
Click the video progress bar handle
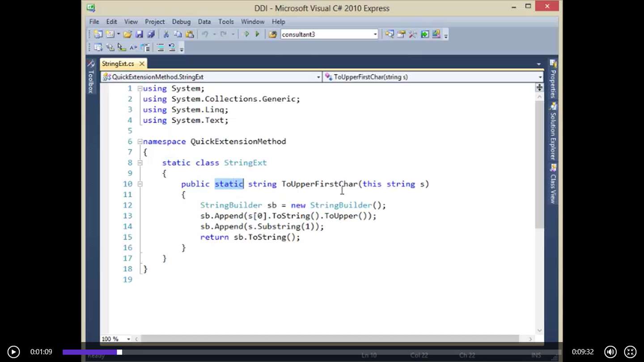[x=119, y=352]
